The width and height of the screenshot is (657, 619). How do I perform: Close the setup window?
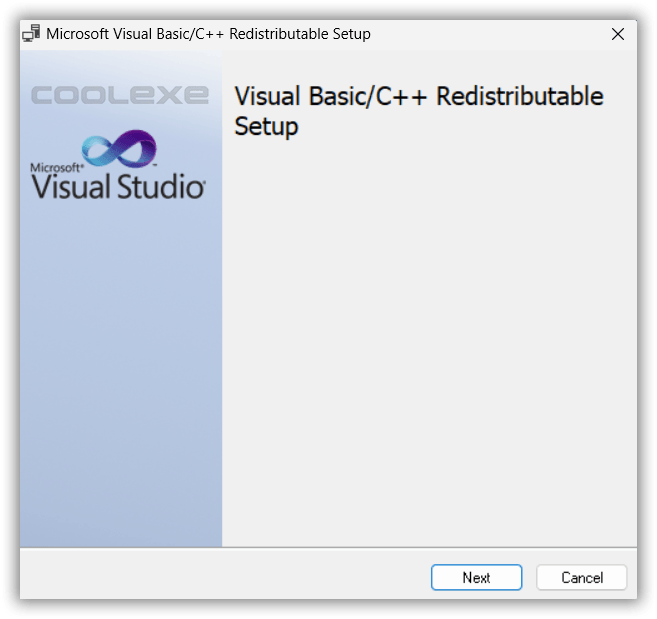617,34
